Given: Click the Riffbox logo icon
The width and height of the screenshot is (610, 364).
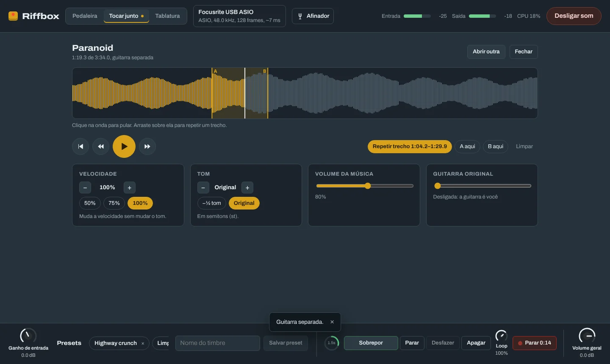Looking at the screenshot, I should pyautogui.click(x=13, y=16).
